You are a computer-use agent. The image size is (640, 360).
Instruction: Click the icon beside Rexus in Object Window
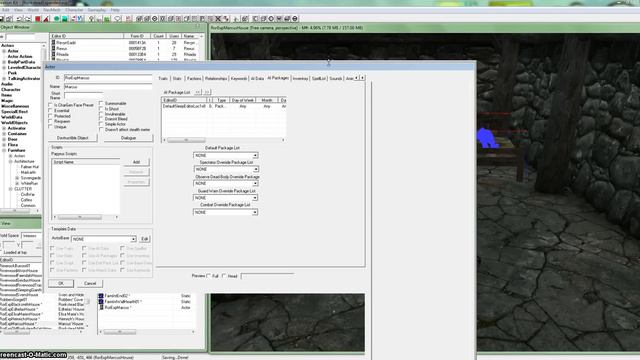(x=53, y=48)
